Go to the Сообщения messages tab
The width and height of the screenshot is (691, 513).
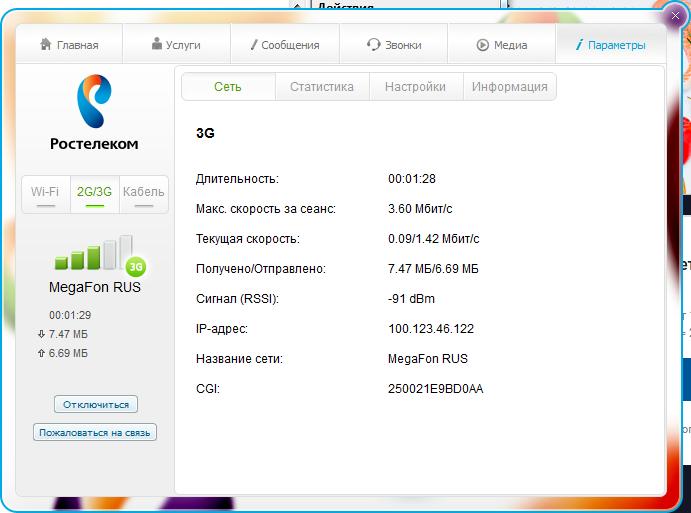(x=285, y=45)
